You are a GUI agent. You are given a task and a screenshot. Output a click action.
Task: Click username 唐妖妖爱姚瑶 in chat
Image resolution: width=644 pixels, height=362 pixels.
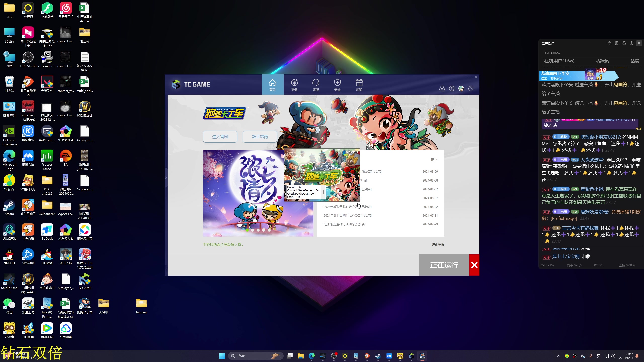click(594, 212)
